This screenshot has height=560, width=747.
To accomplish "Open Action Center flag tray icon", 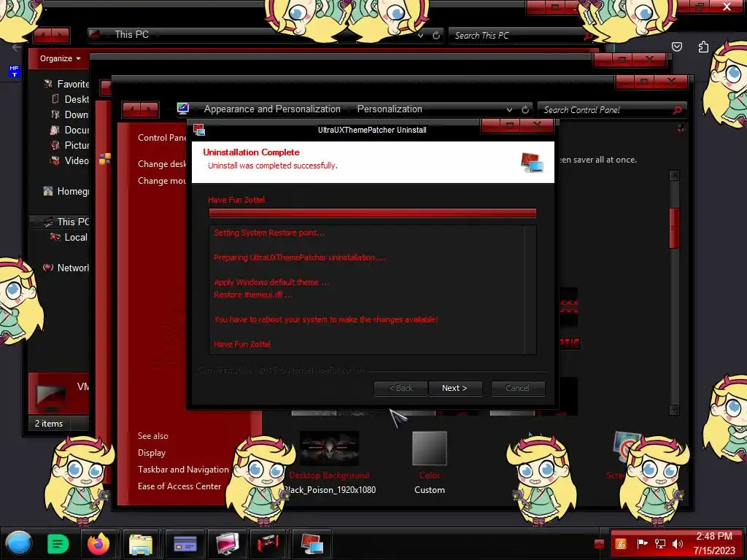I will (x=642, y=543).
